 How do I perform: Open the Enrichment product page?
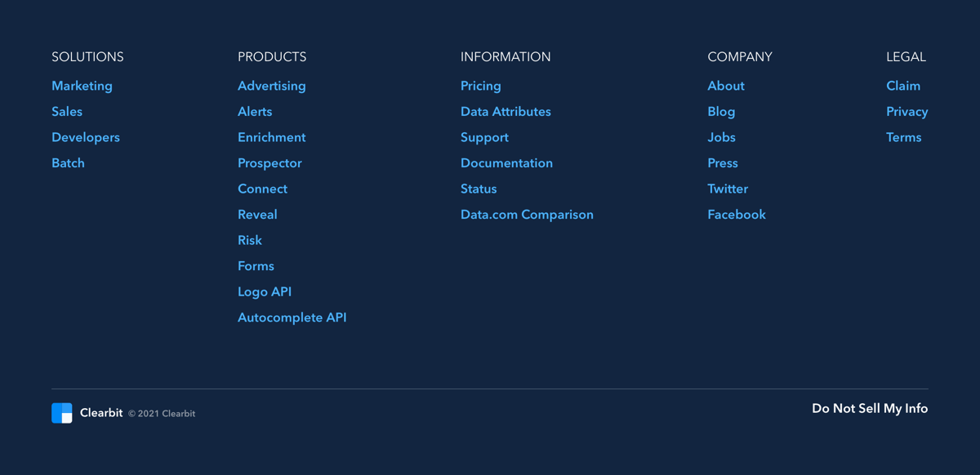point(272,137)
